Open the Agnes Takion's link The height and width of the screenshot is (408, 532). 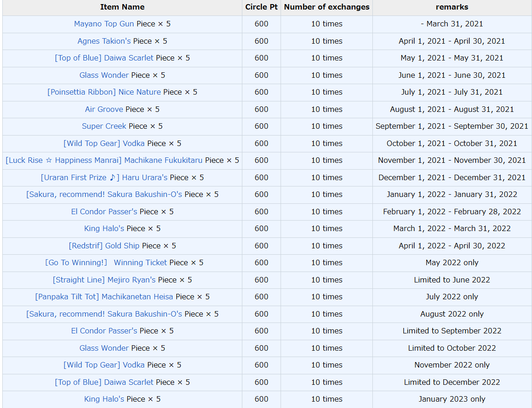pyautogui.click(x=104, y=41)
